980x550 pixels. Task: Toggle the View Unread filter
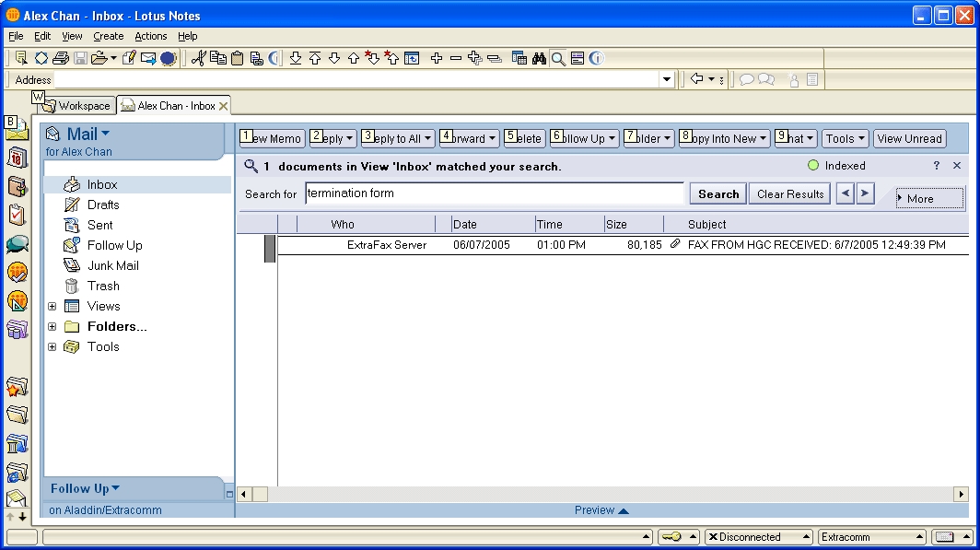(x=909, y=138)
